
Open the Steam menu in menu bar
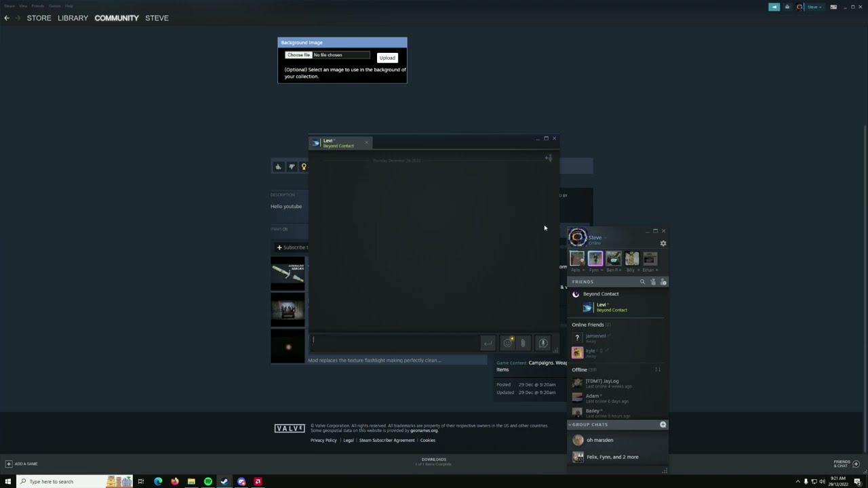[x=9, y=5]
